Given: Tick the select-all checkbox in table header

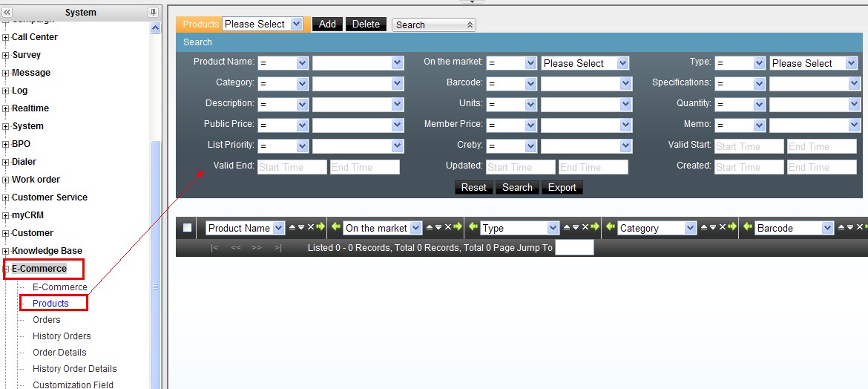Looking at the screenshot, I should click(x=188, y=228).
